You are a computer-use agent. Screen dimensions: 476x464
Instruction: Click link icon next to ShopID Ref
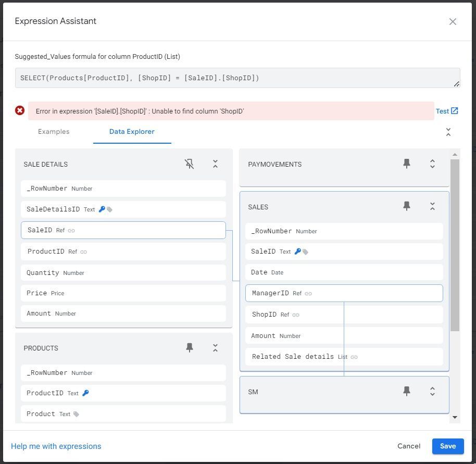pyautogui.click(x=296, y=315)
